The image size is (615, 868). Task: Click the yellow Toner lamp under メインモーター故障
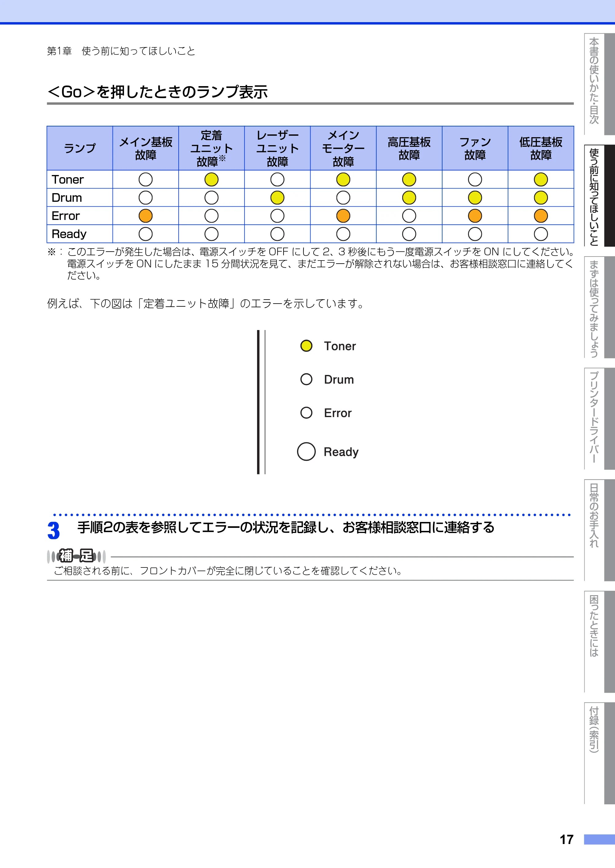click(x=343, y=180)
